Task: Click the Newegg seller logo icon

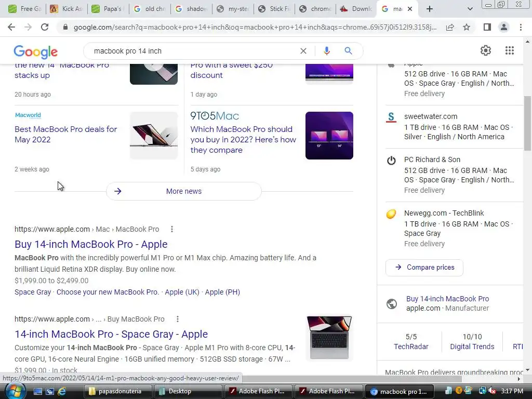Action: (x=391, y=214)
